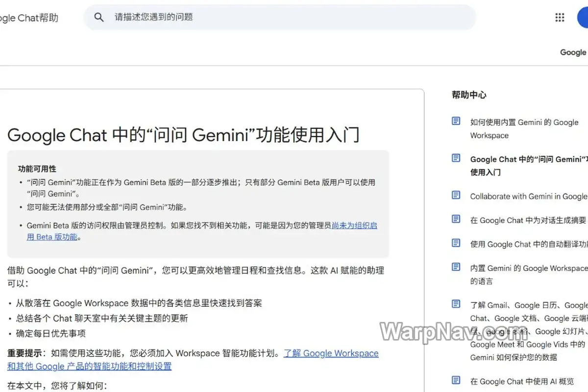Click bullet "总结各个 Chat 聊天室"
This screenshot has width=588, height=392.
pyautogui.click(x=102, y=318)
